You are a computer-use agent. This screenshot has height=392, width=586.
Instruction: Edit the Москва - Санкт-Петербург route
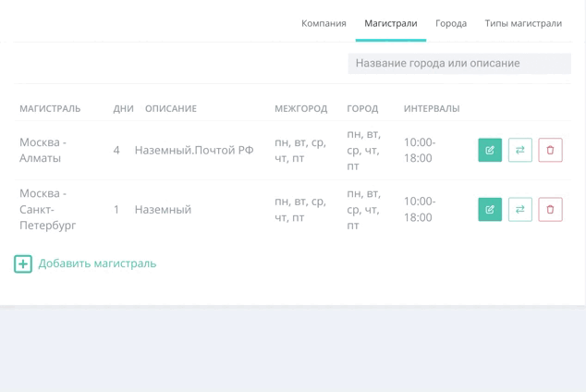tap(490, 209)
